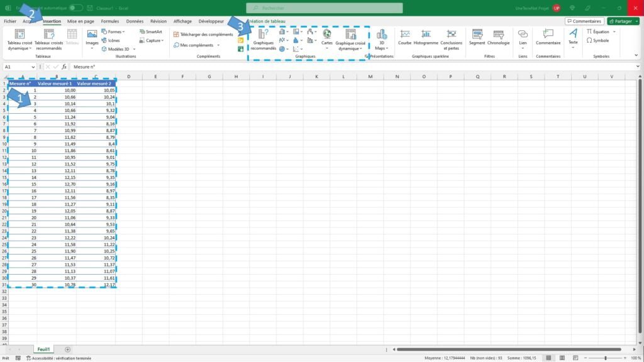The width and height of the screenshot is (644, 362).
Task: Switch to the Mise en page tab
Action: (x=80, y=21)
